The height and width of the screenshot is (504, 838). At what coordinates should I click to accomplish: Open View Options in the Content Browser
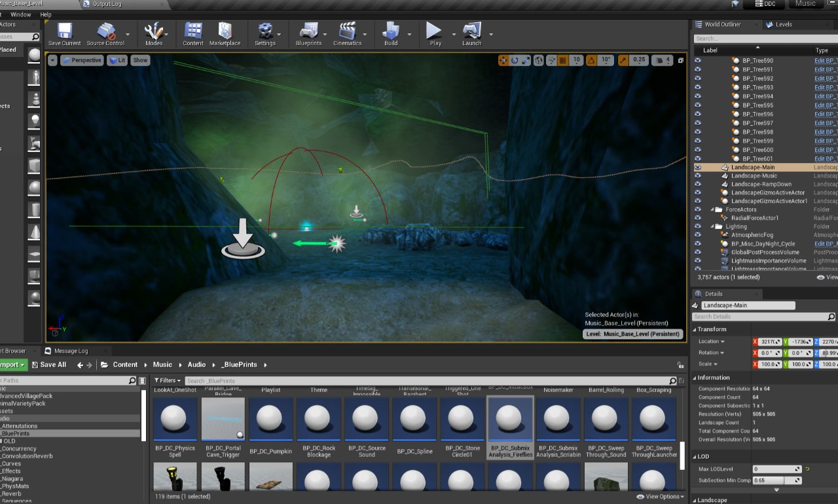(x=659, y=497)
